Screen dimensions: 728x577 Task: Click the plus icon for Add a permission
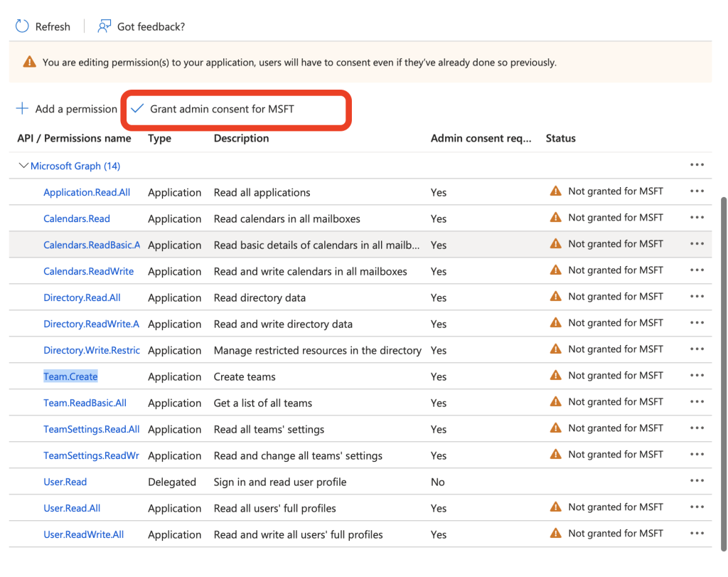pos(22,109)
